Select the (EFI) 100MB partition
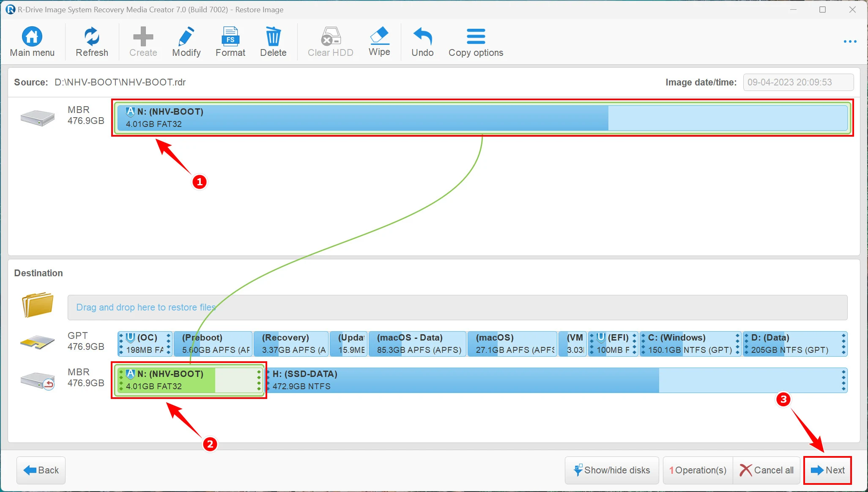 click(613, 344)
